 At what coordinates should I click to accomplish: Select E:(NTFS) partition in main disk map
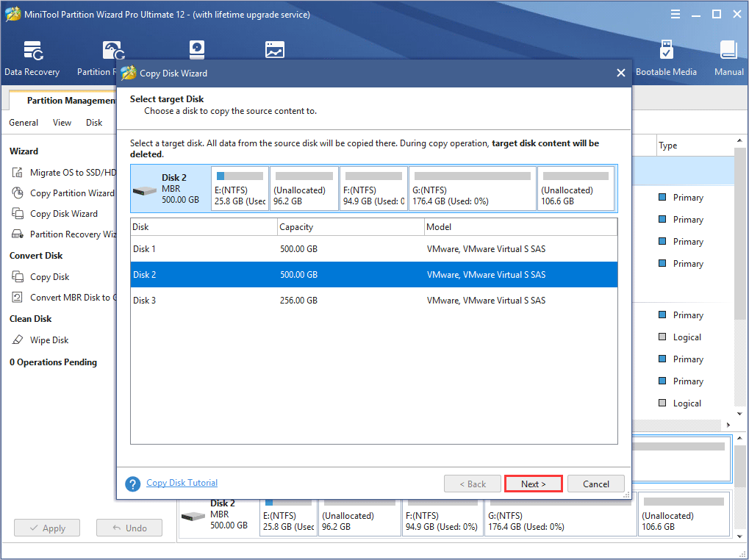288,518
